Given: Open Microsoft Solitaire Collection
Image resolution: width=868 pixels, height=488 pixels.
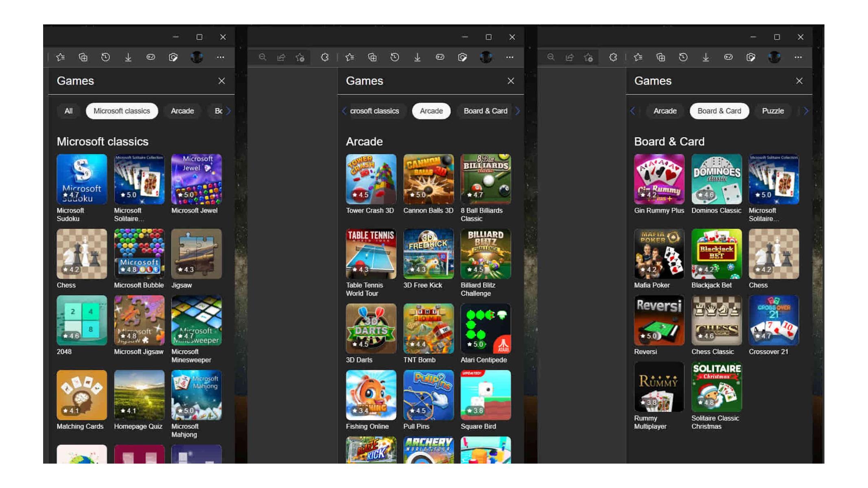Looking at the screenshot, I should (138, 179).
